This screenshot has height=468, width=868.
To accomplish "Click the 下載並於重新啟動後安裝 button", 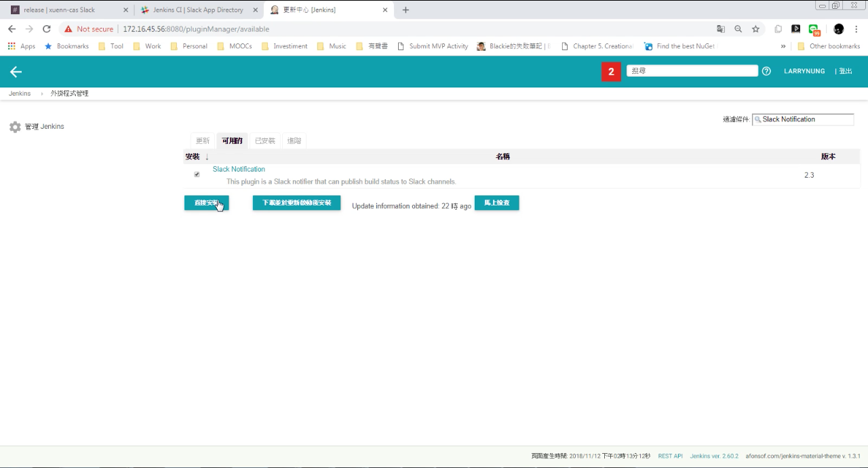I will click(x=297, y=203).
